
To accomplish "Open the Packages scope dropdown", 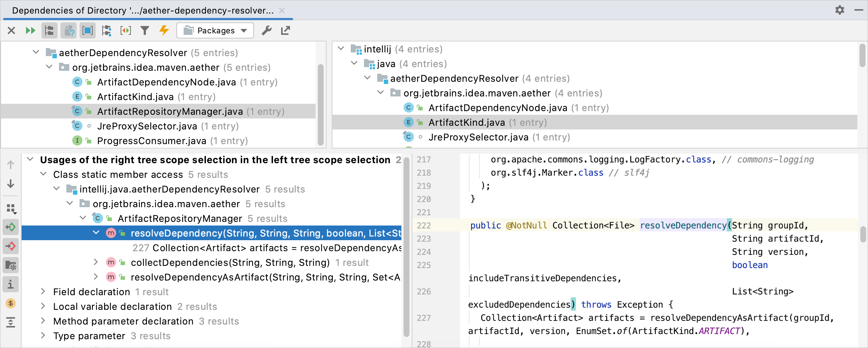I will pyautogui.click(x=215, y=30).
